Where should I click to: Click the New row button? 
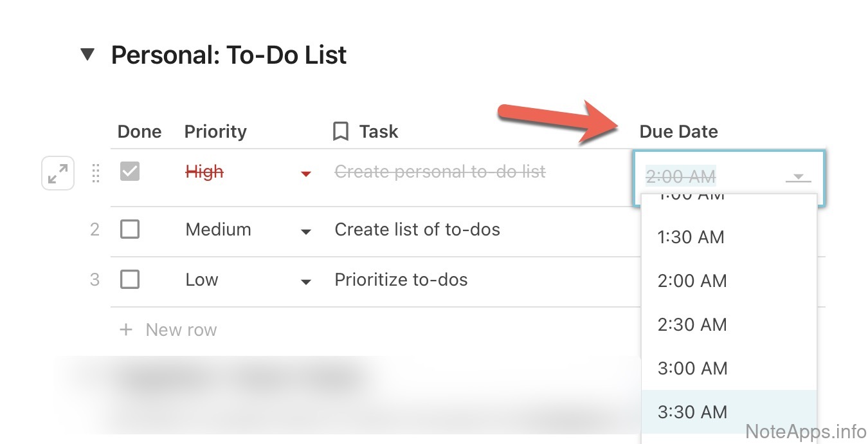(x=181, y=330)
